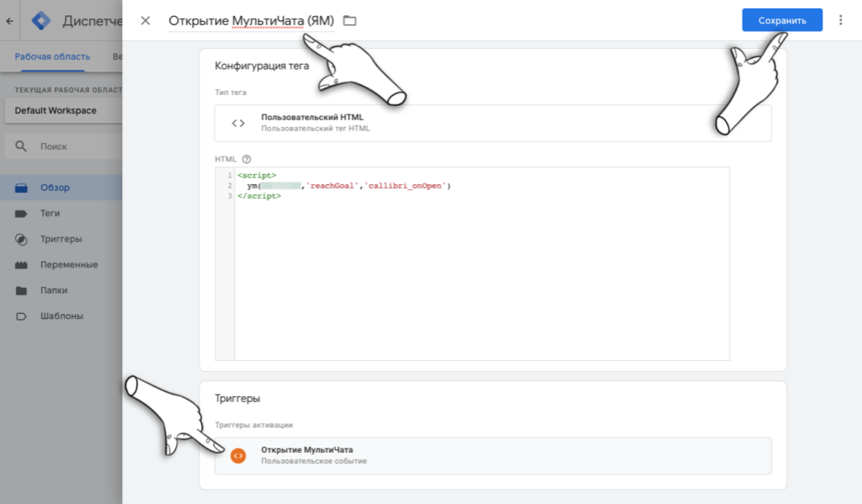Go back using the left arrow icon
Image resolution: width=862 pixels, height=504 pixels.
pyautogui.click(x=9, y=20)
